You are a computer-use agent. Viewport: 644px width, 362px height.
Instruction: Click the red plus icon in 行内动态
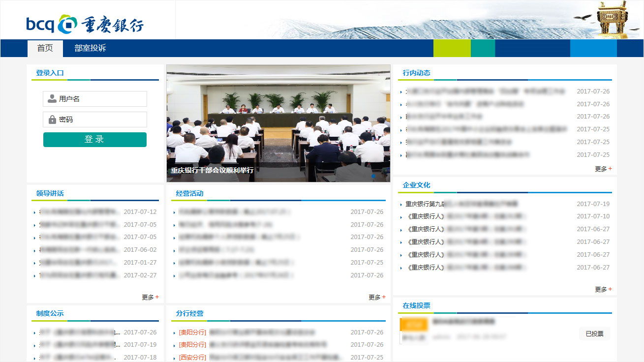(x=610, y=169)
